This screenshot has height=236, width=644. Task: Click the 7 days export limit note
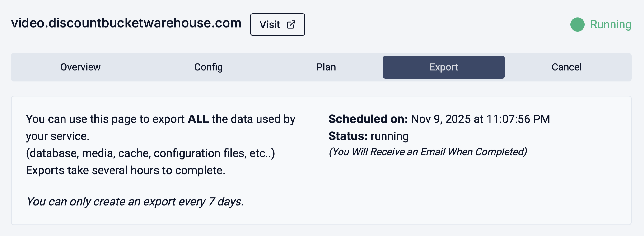pyautogui.click(x=135, y=202)
